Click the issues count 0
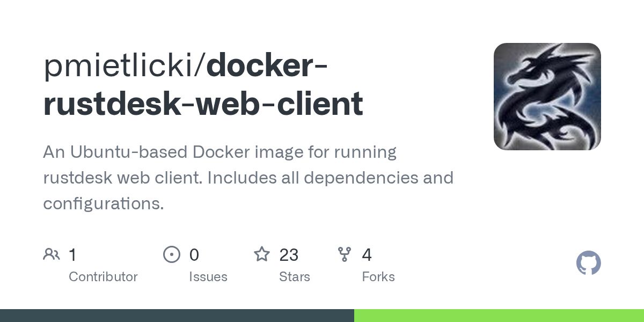This screenshot has height=322, width=644. click(x=194, y=254)
